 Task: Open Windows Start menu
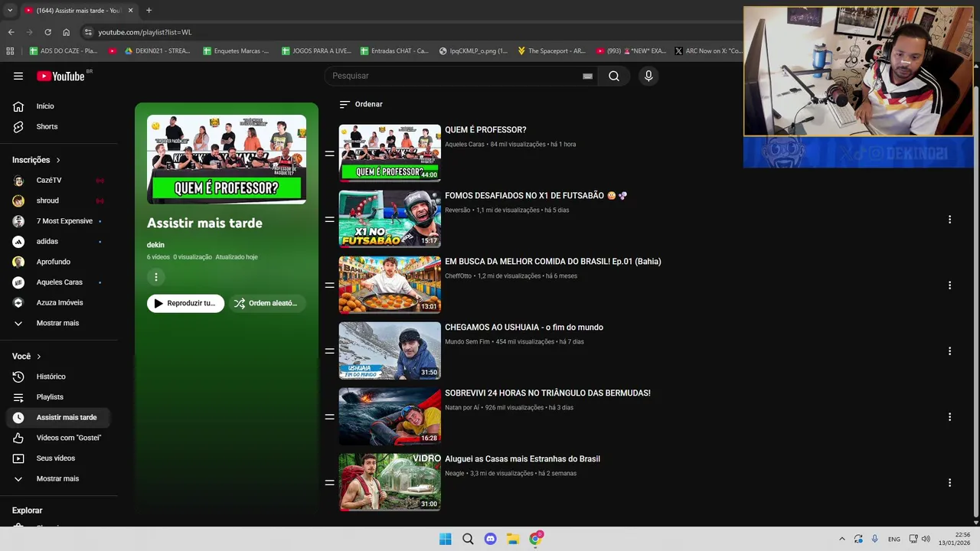pyautogui.click(x=445, y=539)
